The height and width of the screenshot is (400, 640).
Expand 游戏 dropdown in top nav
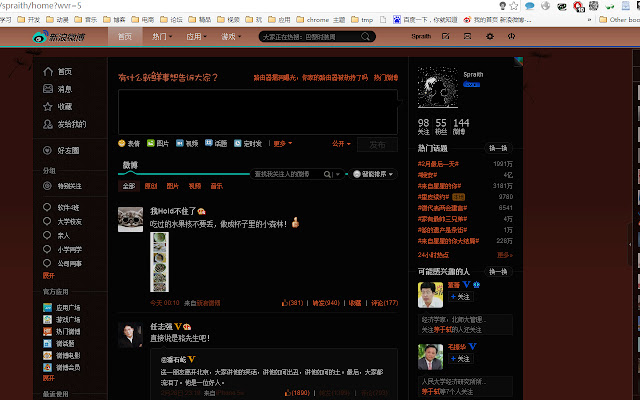[231, 37]
